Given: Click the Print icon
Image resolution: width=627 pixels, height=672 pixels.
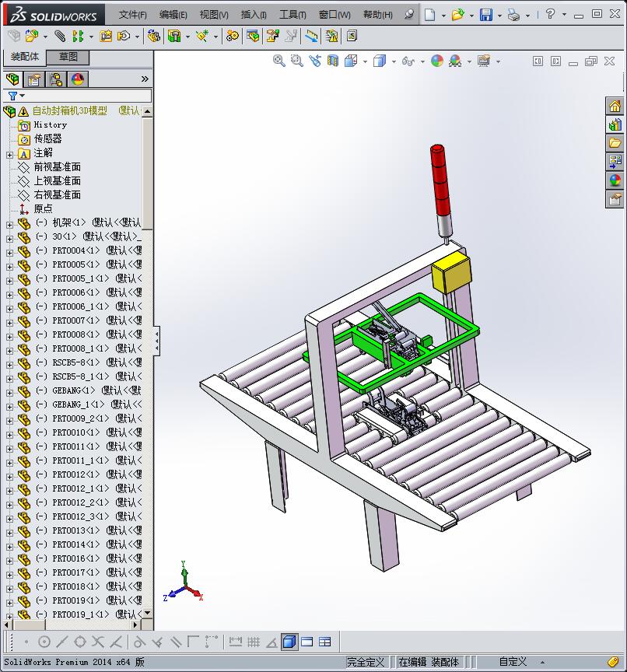Looking at the screenshot, I should click(x=513, y=15).
